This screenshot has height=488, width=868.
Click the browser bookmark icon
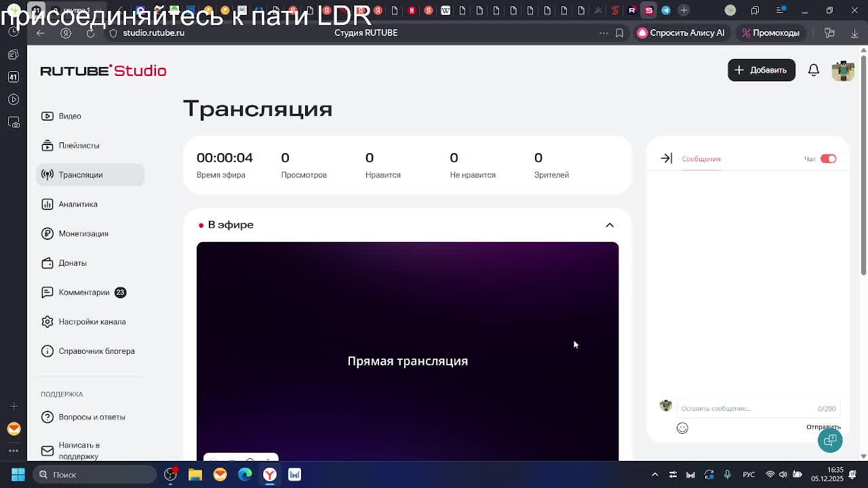pos(619,33)
